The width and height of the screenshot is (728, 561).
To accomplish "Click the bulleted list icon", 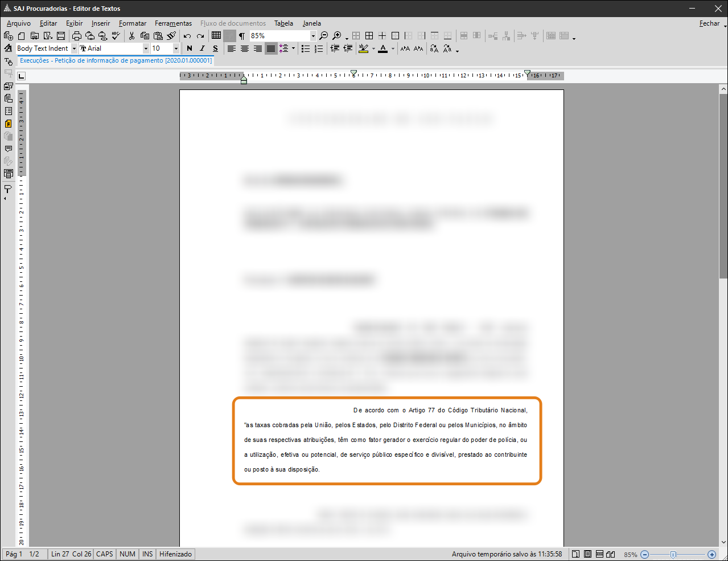I will 306,49.
